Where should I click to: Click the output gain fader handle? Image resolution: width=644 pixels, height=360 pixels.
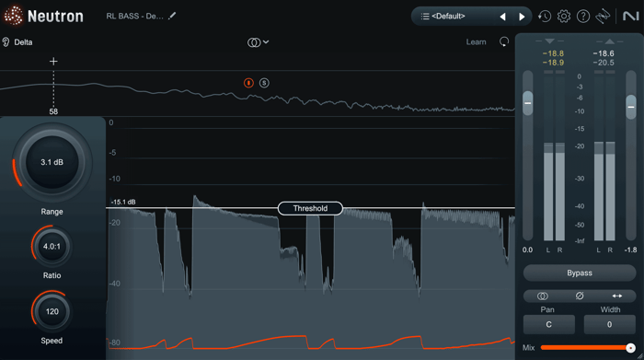pos(631,107)
